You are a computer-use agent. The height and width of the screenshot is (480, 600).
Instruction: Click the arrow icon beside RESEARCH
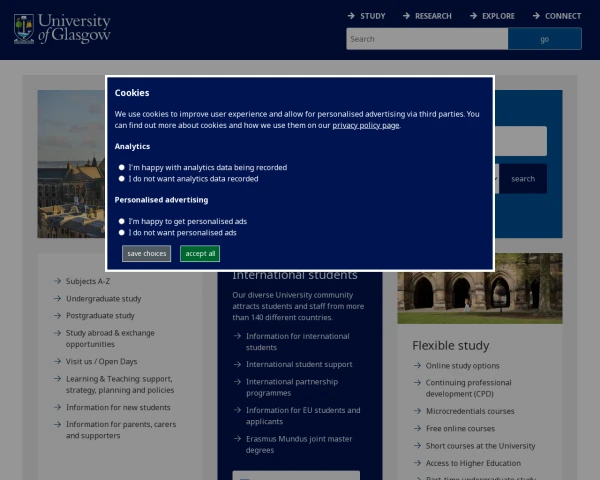pyautogui.click(x=406, y=16)
